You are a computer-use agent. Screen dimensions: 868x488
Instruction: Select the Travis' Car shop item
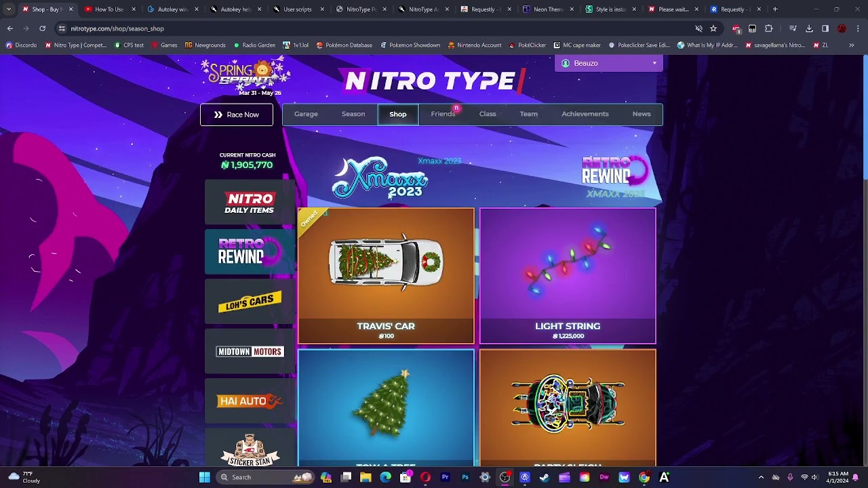point(386,276)
